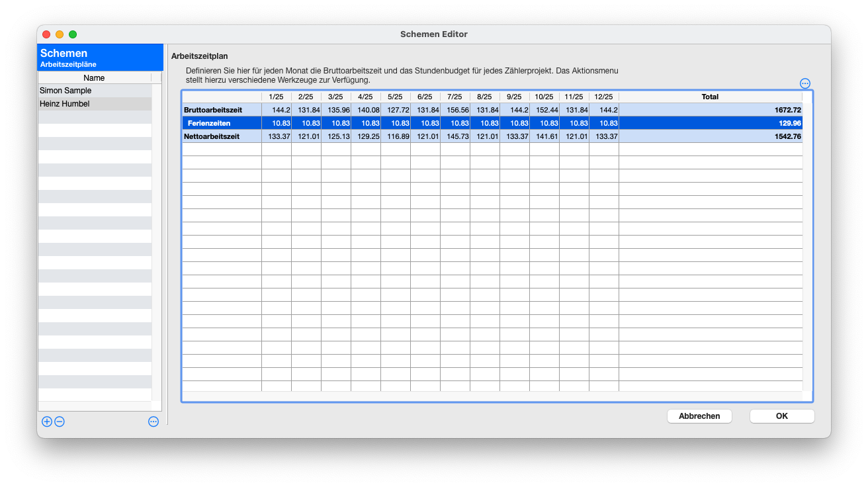Image resolution: width=868 pixels, height=487 pixels.
Task: Click the 4/25 column header
Action: [x=366, y=97]
